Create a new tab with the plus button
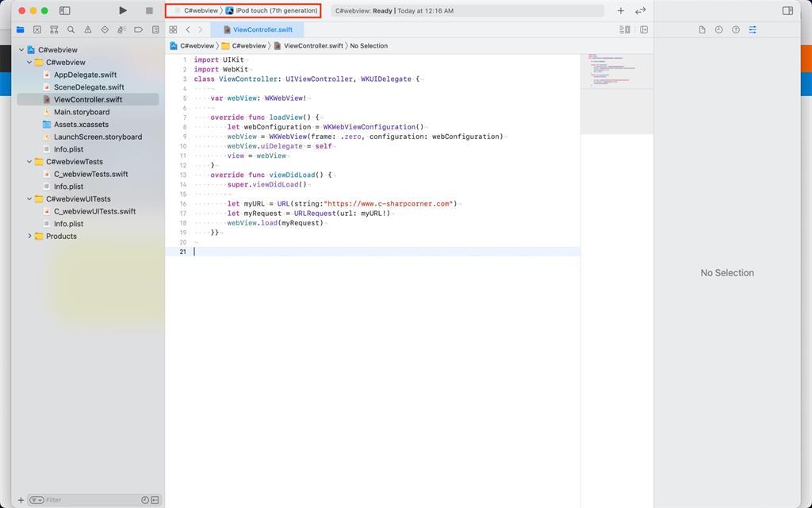Viewport: 812px width, 508px height. tap(620, 11)
